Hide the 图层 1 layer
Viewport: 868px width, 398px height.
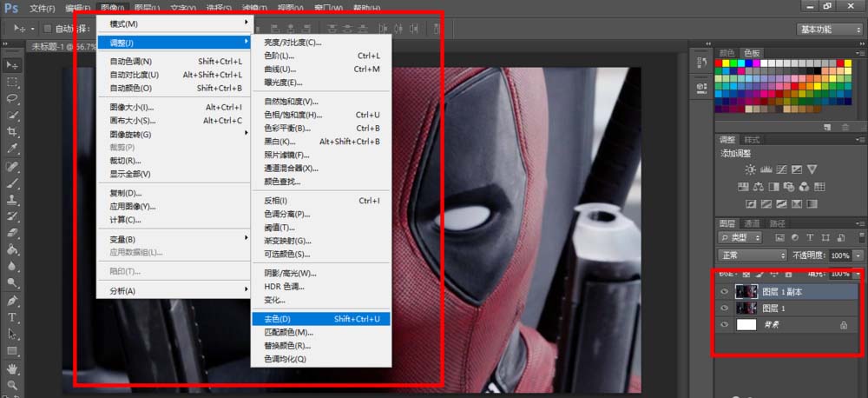(x=724, y=308)
